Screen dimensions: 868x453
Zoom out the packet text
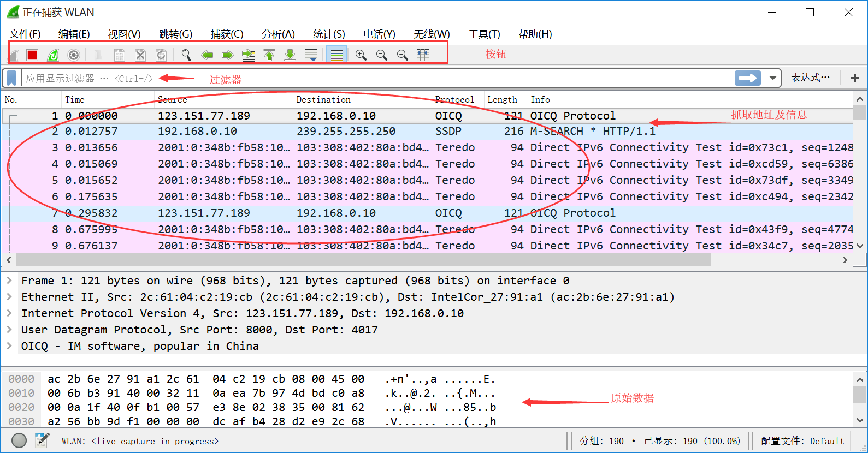(382, 55)
